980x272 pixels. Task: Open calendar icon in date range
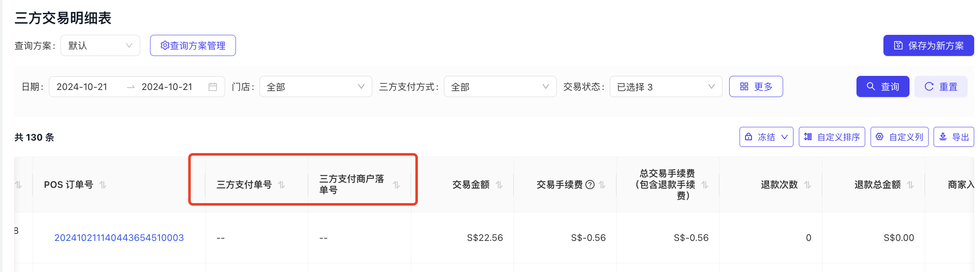[x=213, y=87]
